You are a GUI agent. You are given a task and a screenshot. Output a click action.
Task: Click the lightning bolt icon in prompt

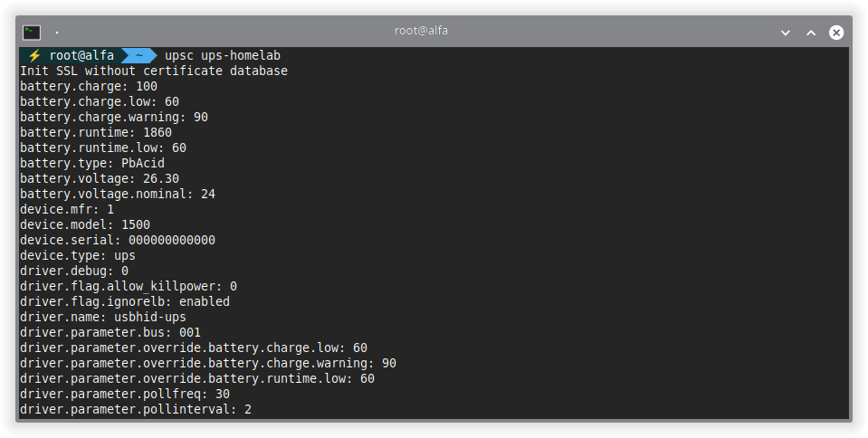pos(34,55)
